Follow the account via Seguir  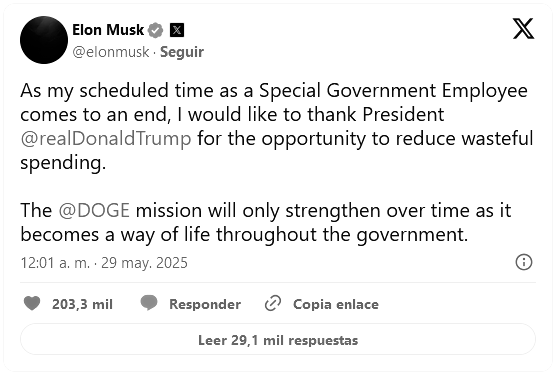[x=182, y=52]
